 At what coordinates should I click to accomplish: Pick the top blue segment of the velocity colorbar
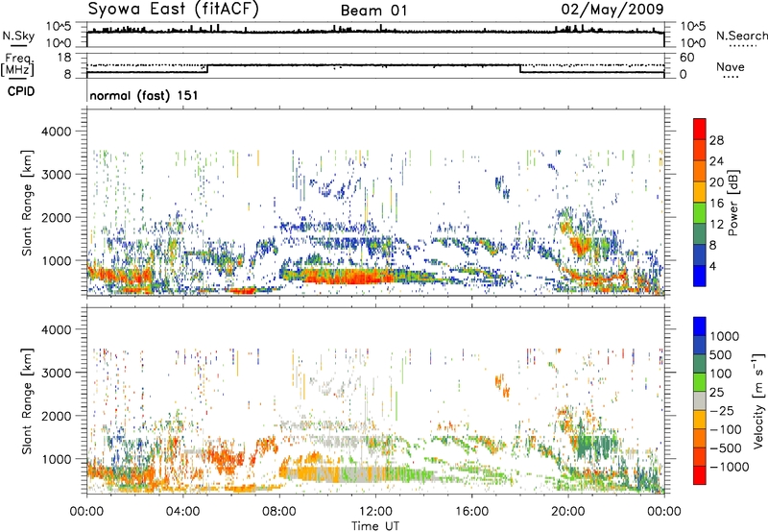click(700, 326)
